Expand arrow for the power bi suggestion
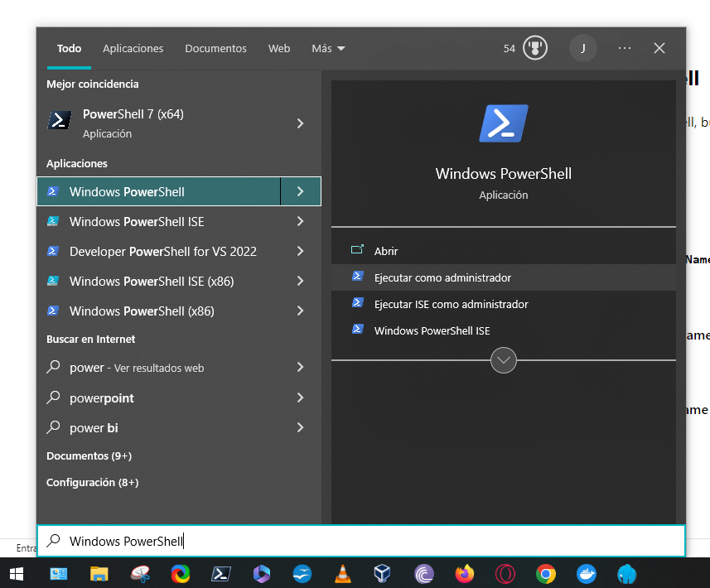 pos(300,428)
